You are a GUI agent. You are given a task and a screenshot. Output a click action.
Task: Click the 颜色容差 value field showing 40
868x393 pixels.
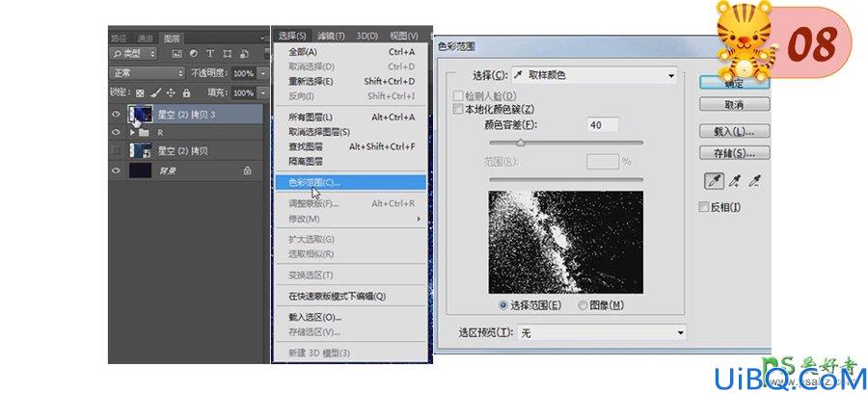click(x=602, y=125)
